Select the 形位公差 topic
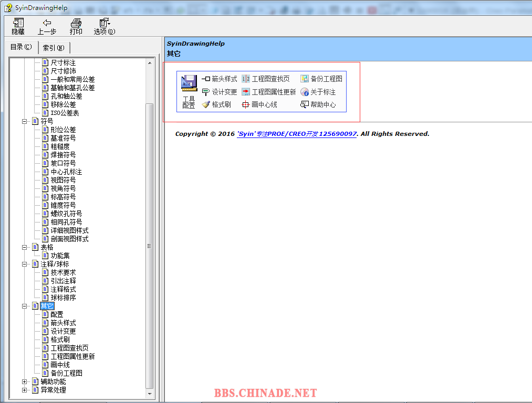Image resolution: width=532 pixels, height=403 pixels. click(x=63, y=130)
